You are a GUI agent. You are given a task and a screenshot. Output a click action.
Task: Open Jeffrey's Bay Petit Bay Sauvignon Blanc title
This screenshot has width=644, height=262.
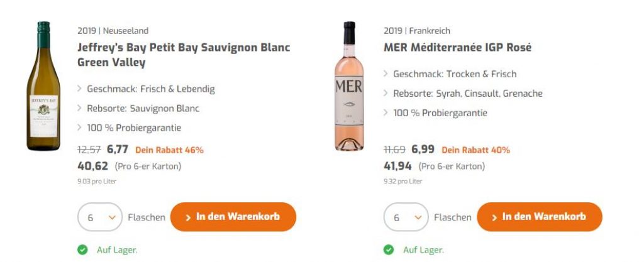pyautogui.click(x=184, y=55)
